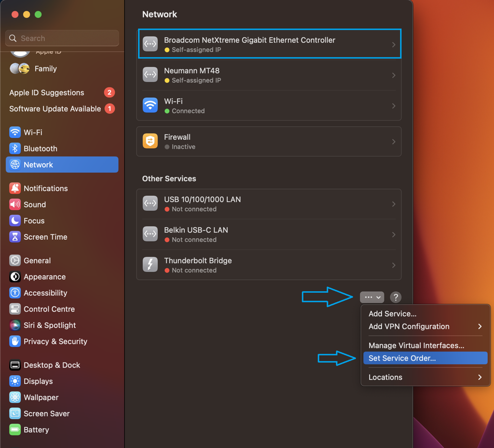Click the question mark help button

(396, 297)
